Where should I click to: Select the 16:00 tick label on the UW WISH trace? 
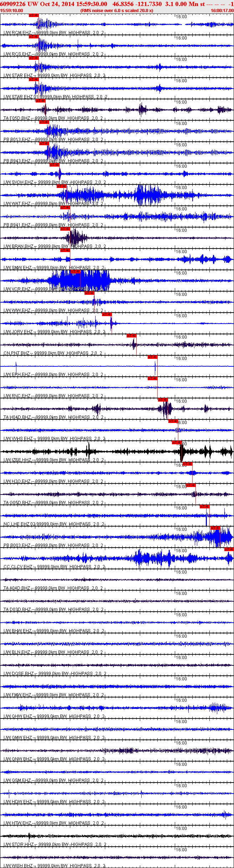[x=182, y=850]
